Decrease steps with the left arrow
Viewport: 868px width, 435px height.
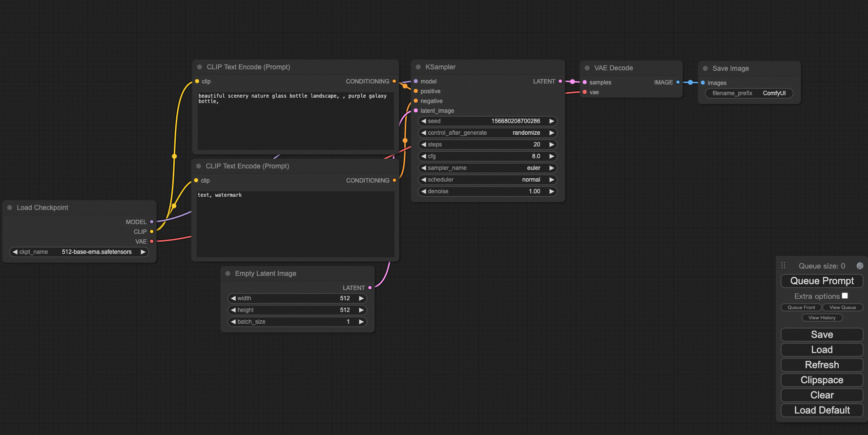click(x=424, y=145)
